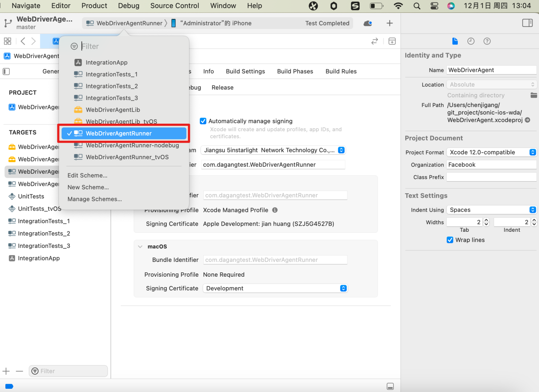Switch to the Build Settings tab
The image size is (539, 392).
[x=245, y=72]
